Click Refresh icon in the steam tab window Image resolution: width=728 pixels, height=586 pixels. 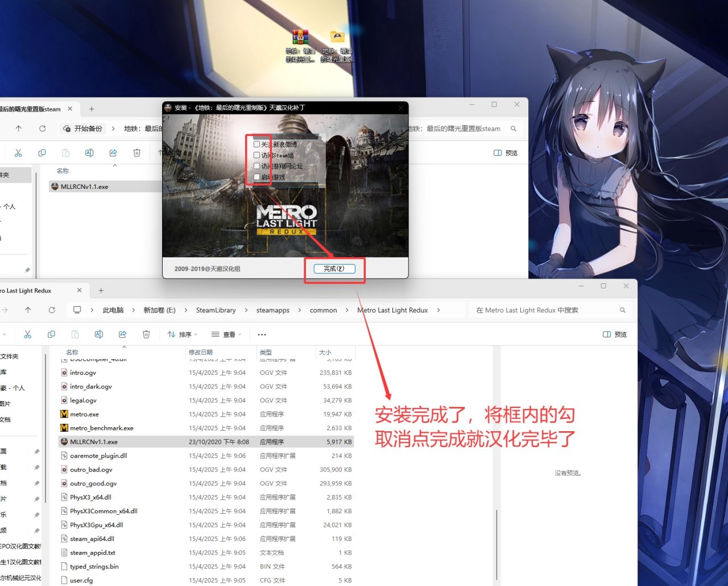42,129
